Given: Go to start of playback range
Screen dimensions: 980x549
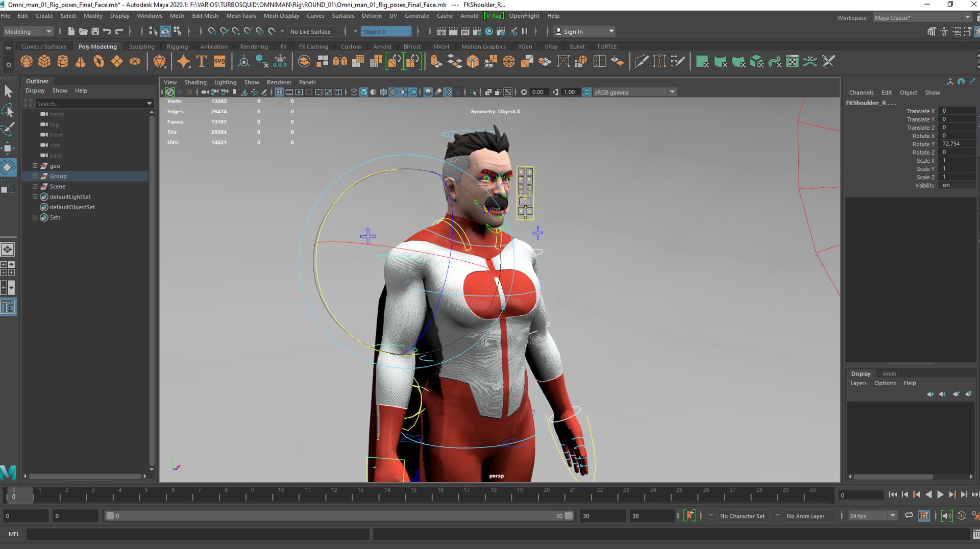Looking at the screenshot, I should pos(893,494).
